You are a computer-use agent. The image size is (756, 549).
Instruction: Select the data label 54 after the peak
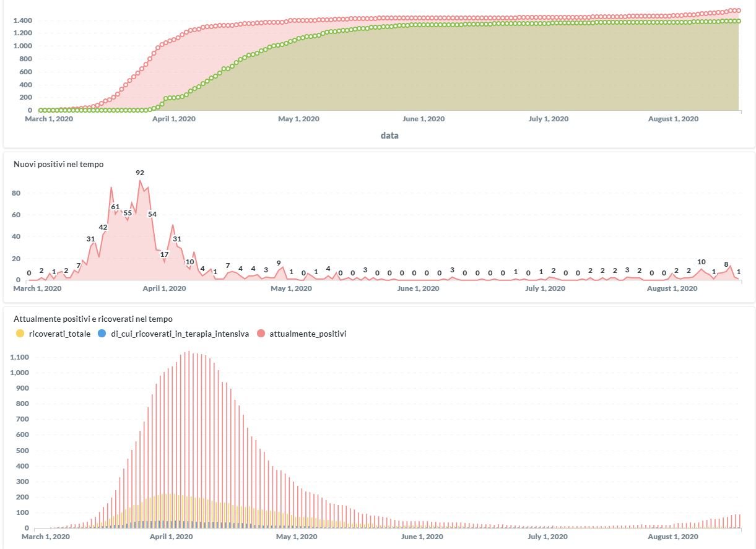coord(152,214)
